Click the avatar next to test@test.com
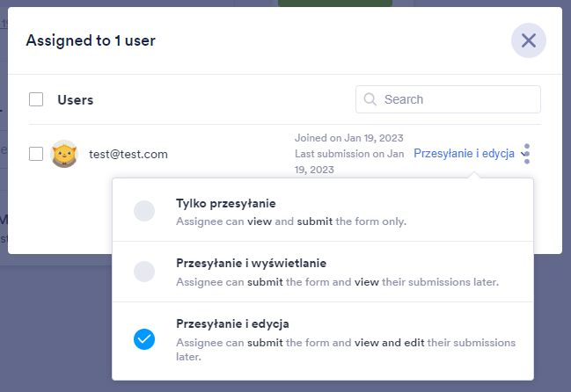 64,154
